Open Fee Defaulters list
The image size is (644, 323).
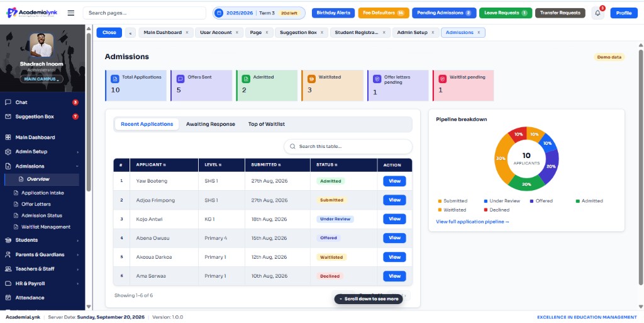(384, 13)
